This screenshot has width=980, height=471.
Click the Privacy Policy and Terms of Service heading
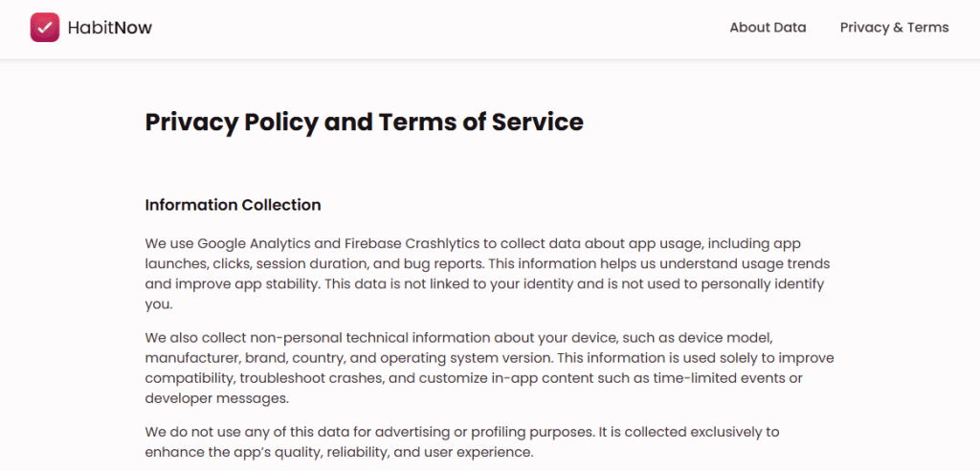pyautogui.click(x=364, y=123)
